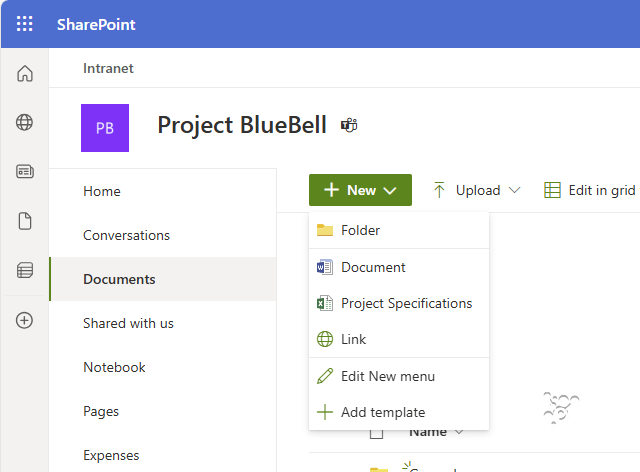Click the Excel icon beside Project Specifications
Viewport: 640px width, 472px height.
pos(325,303)
